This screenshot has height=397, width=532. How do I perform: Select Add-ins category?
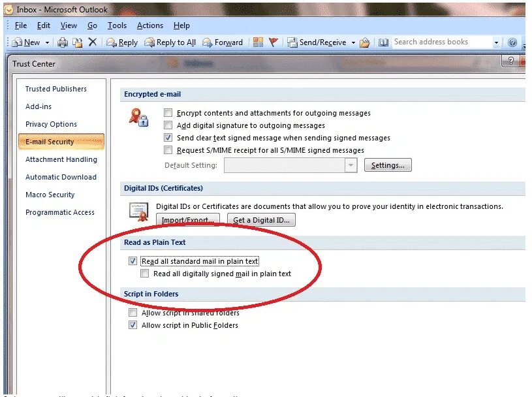39,106
